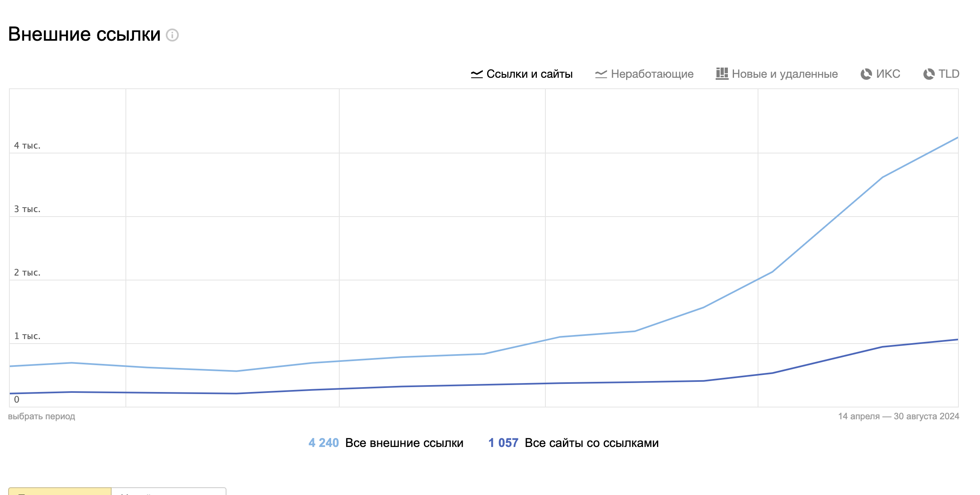Toggle the Все сайты со ссылками legend series
The height and width of the screenshot is (495, 980).
[591, 443]
